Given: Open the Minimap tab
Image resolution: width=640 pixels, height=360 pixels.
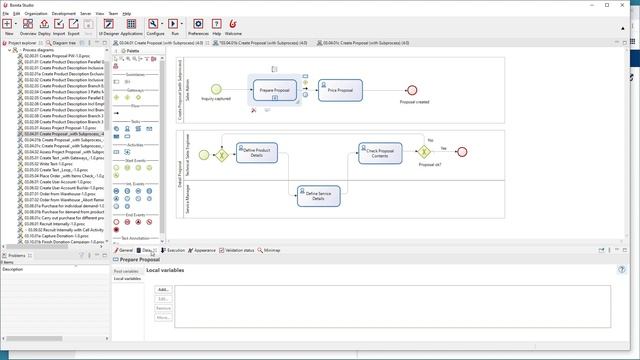Looking at the screenshot, I should [x=269, y=250].
